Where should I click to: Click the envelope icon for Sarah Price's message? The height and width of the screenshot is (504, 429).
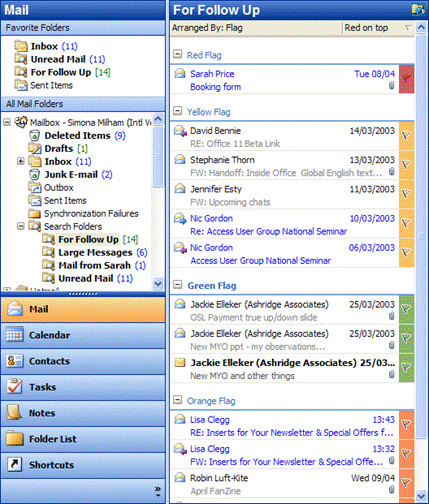(x=180, y=73)
